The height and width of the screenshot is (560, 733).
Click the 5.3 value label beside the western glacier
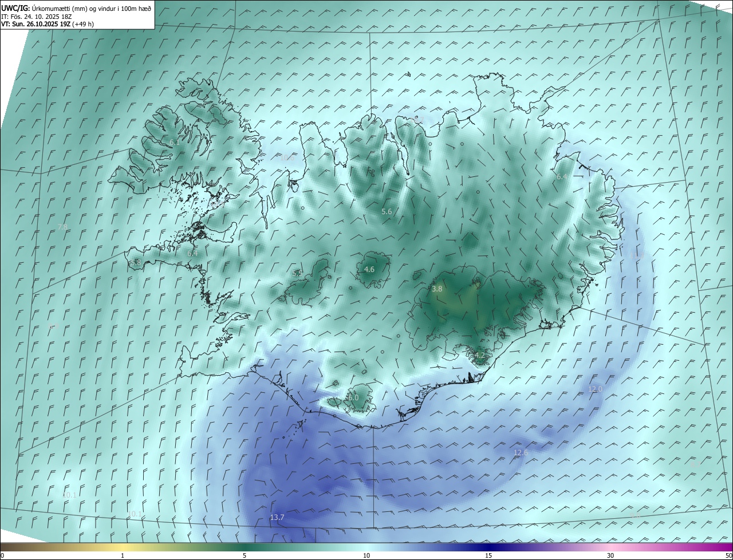297,274
